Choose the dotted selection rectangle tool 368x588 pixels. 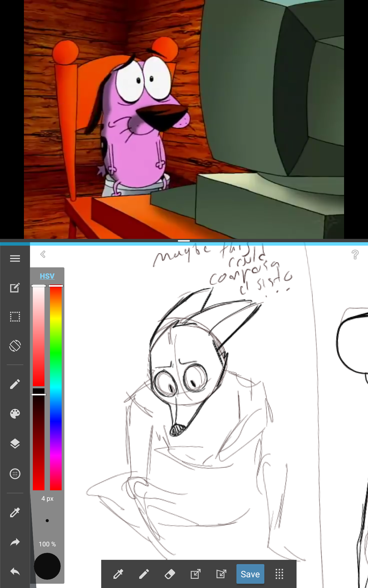(x=15, y=316)
